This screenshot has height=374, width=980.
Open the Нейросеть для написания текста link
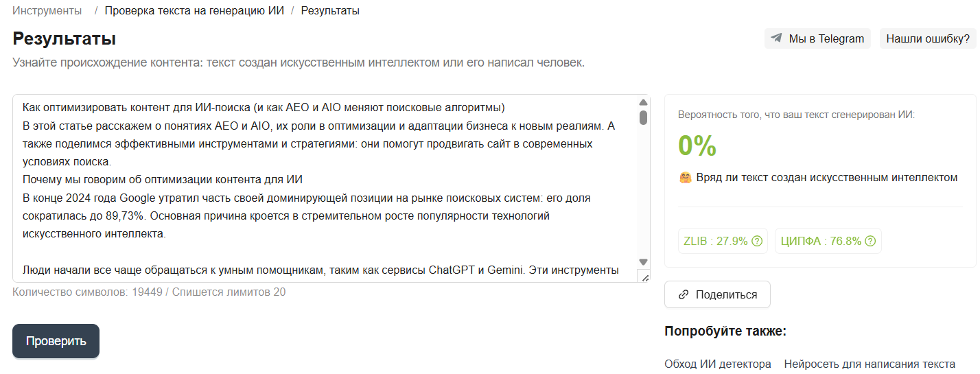point(870,364)
